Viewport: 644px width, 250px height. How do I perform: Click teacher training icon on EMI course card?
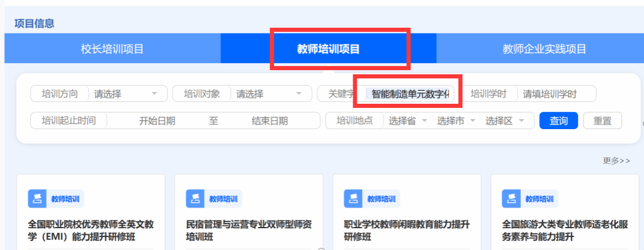[37, 199]
